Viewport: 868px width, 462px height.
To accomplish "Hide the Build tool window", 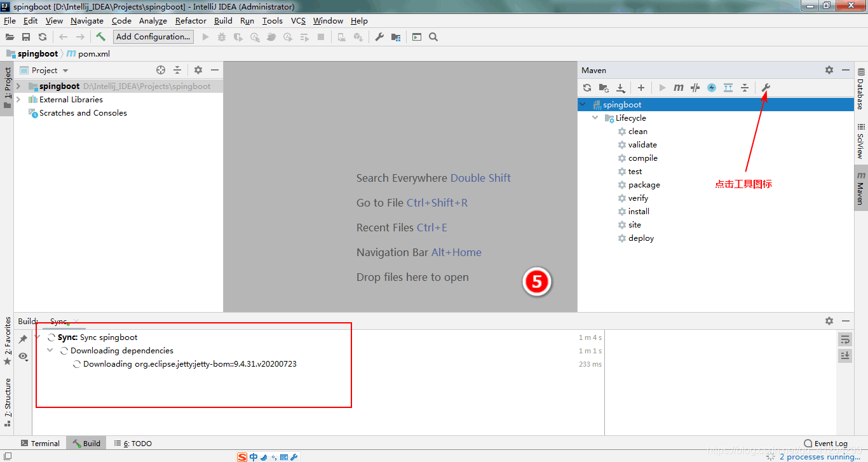I will [x=846, y=321].
